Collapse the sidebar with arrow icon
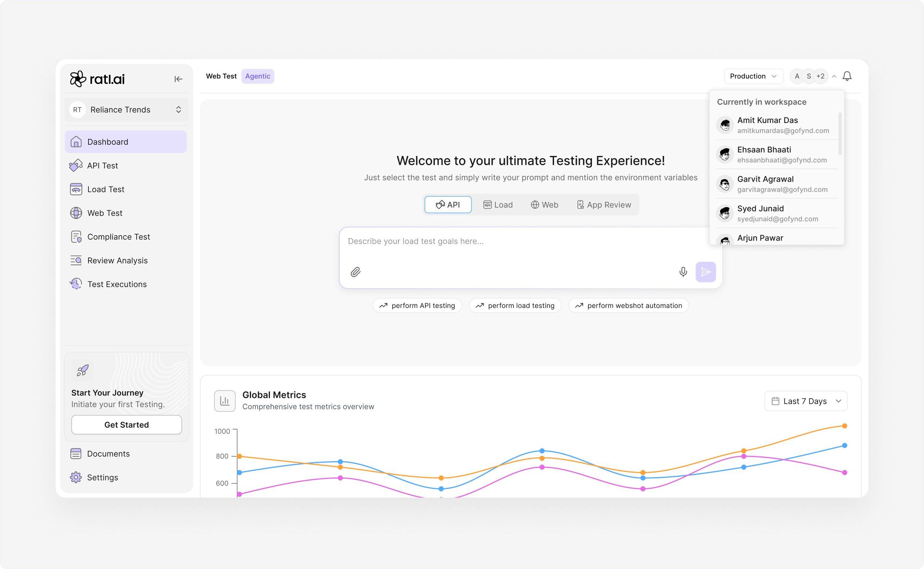 pyautogui.click(x=178, y=79)
